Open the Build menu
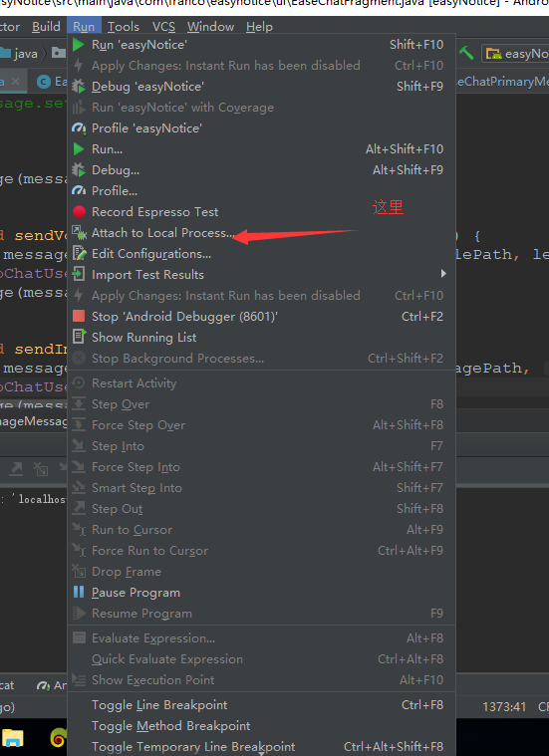Viewport: 549px width, 756px height. click(46, 27)
